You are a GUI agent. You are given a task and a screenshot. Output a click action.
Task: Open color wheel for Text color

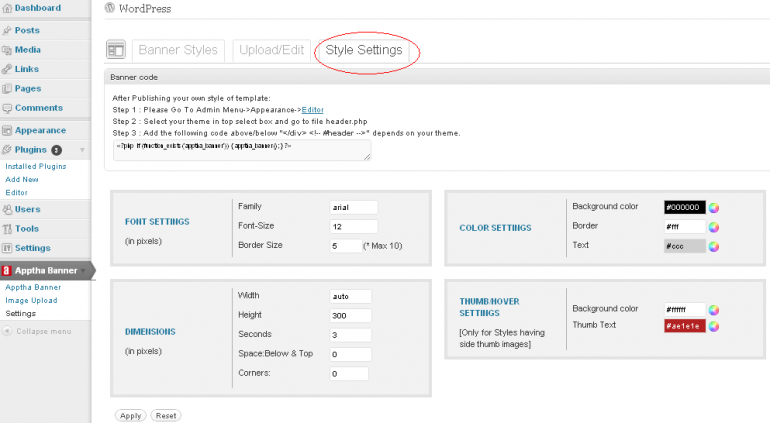(x=714, y=247)
